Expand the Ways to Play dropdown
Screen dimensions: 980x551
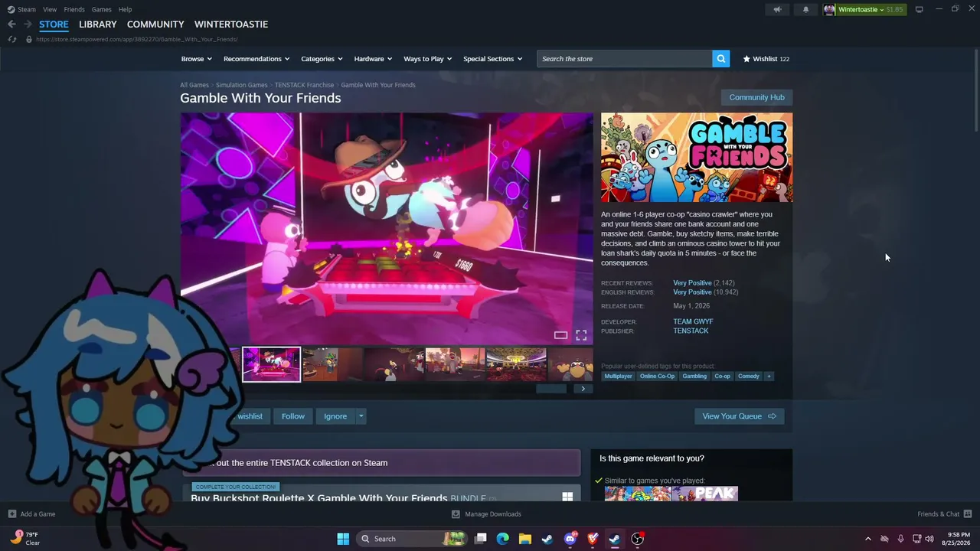[428, 59]
